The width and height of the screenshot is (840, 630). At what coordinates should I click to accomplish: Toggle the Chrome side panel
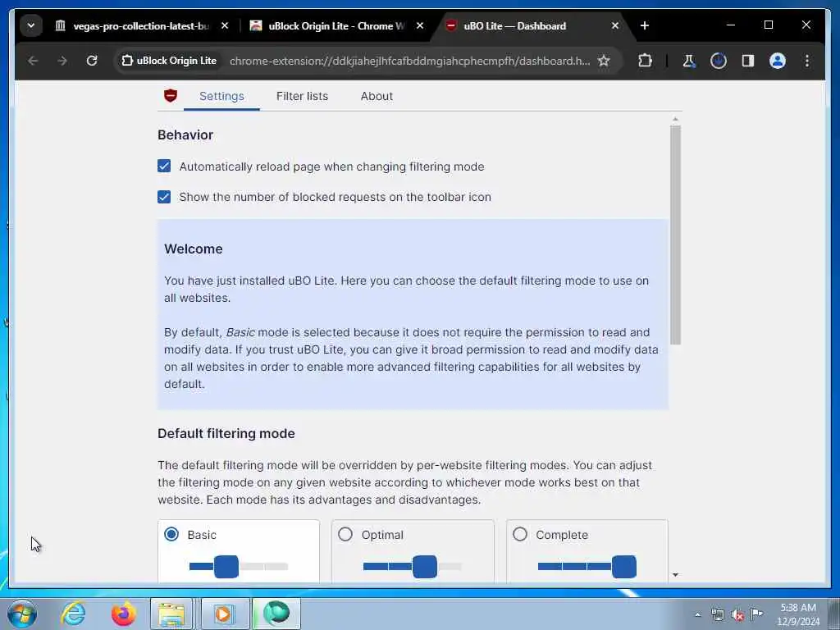[748, 61]
